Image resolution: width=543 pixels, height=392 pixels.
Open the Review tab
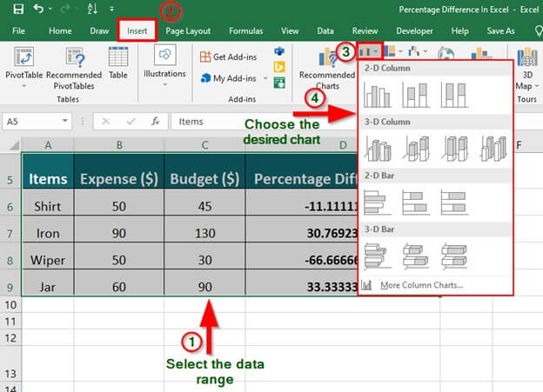[x=365, y=31]
